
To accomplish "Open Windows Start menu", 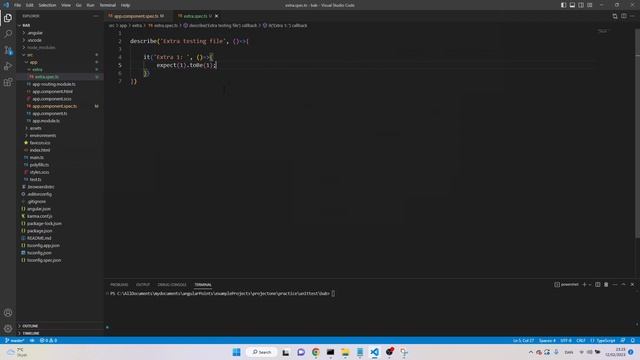I will click(236, 352).
